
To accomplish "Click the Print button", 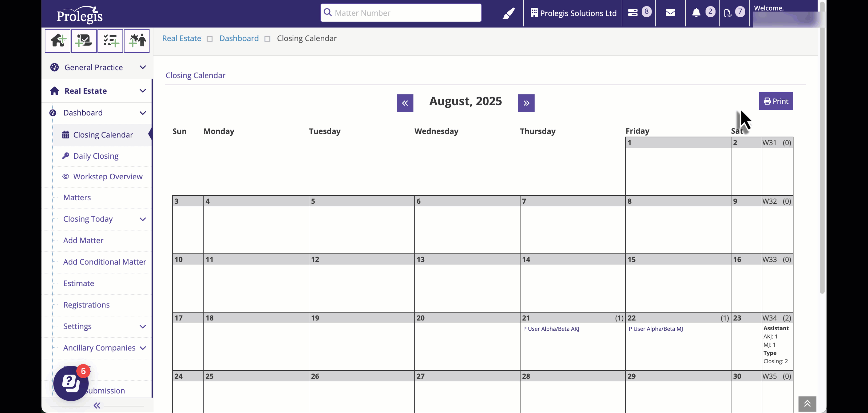I will coord(776,101).
